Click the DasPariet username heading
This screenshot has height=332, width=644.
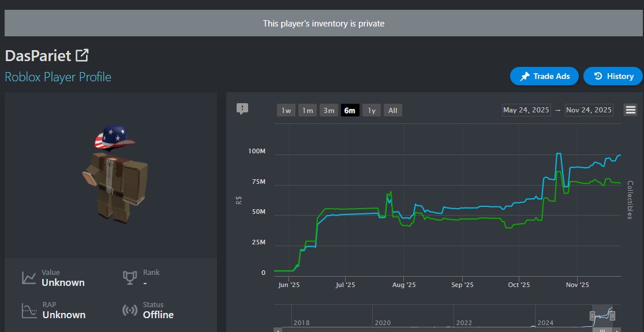pyautogui.click(x=38, y=56)
